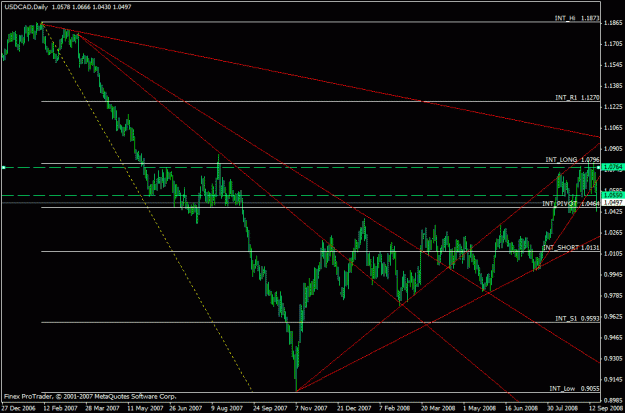The image size is (625, 413).
Task: Grab the left handle of the 1.0764 dashed line
Action: click(x=3, y=167)
